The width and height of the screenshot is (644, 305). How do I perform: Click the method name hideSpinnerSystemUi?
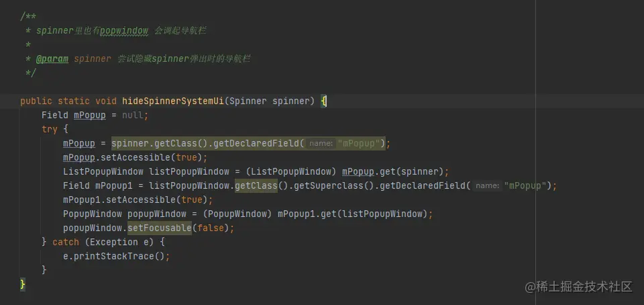173,101
